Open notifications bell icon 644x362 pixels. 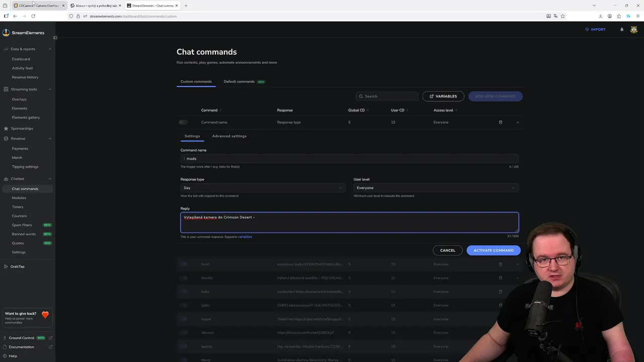coord(622,29)
